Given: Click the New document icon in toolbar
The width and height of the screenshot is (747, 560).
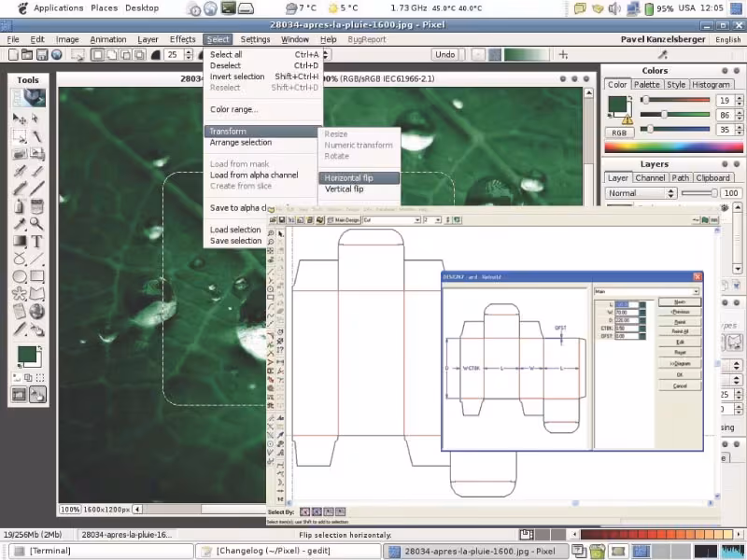Looking at the screenshot, I should point(13,55).
